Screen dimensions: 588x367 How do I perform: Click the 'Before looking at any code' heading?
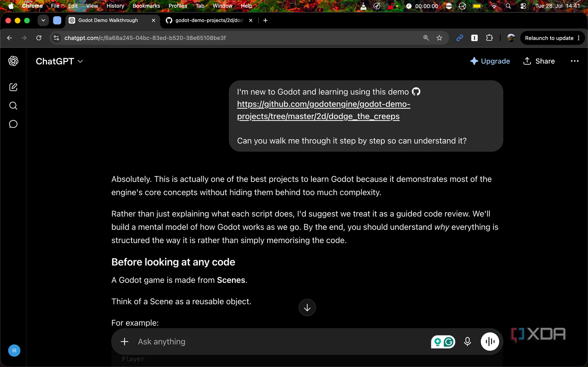(x=173, y=262)
